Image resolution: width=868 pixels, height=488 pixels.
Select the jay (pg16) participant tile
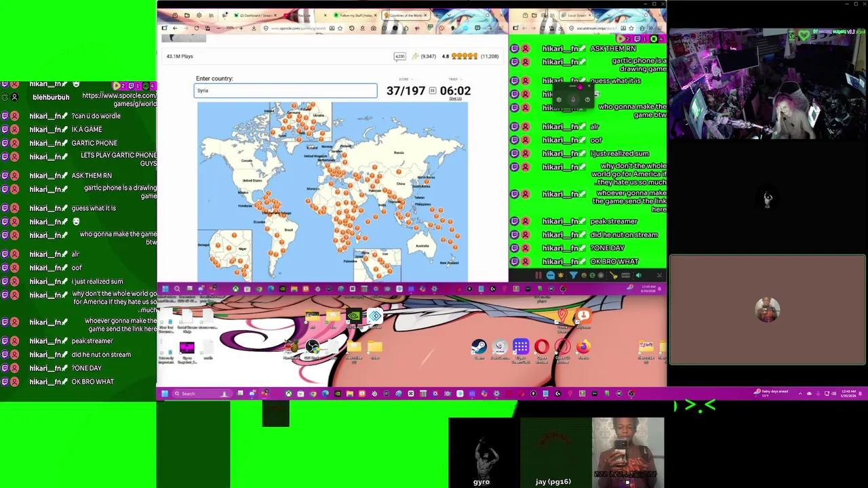tap(555, 453)
